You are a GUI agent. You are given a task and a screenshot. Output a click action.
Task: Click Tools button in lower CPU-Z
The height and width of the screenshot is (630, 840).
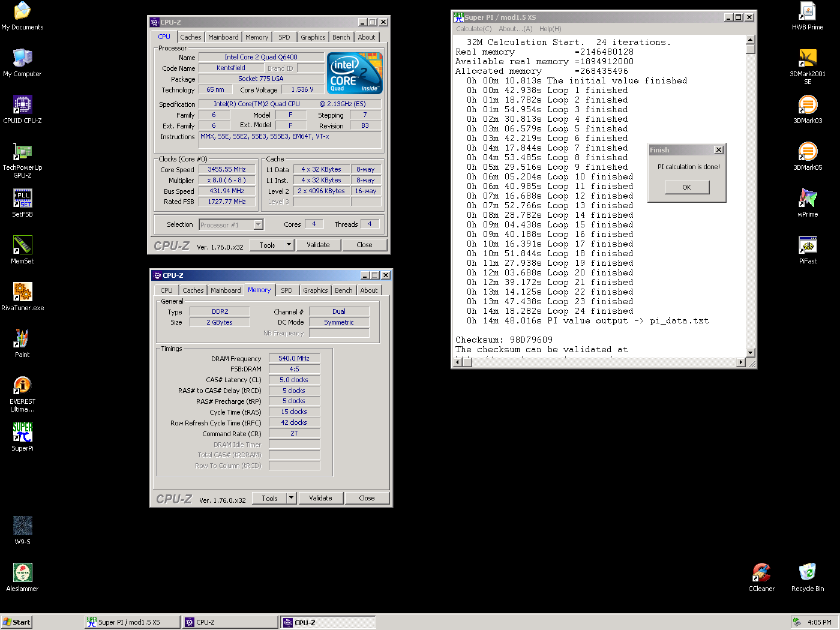coord(269,498)
